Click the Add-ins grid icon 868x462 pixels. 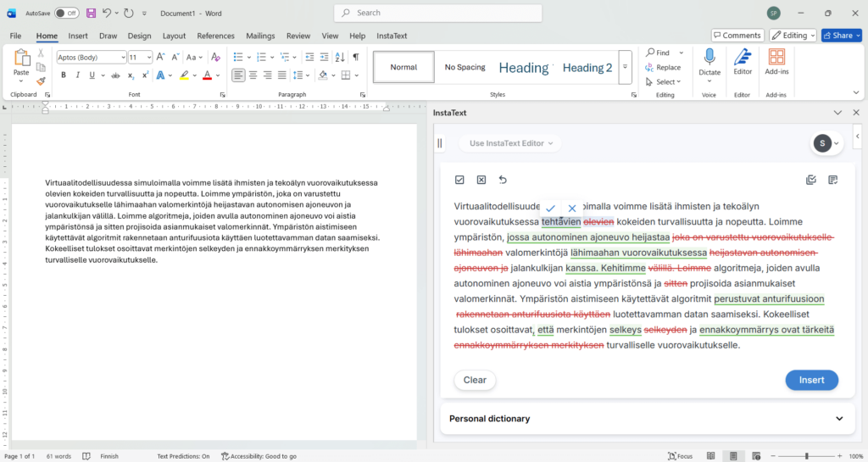[x=776, y=58]
